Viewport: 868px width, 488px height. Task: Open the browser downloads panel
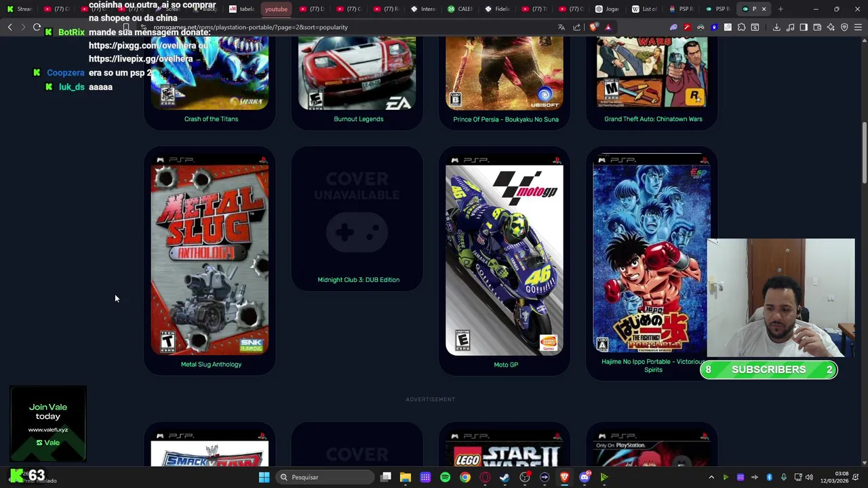coord(776,27)
